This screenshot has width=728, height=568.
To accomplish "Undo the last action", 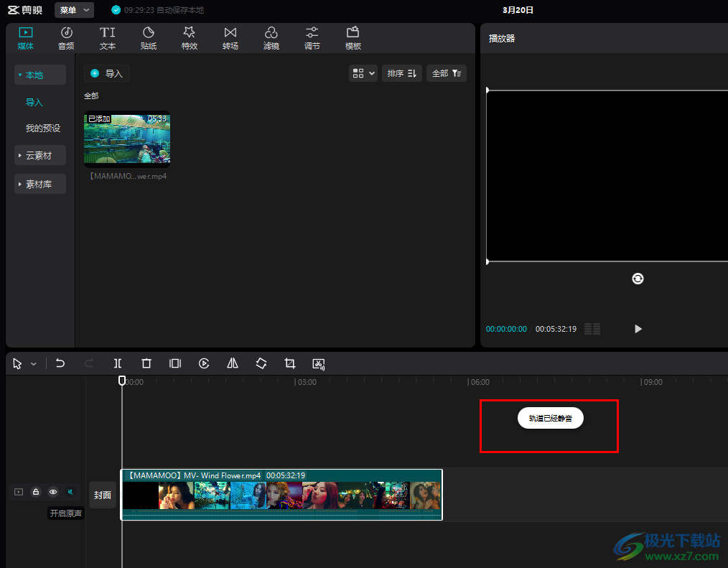I will [60, 363].
